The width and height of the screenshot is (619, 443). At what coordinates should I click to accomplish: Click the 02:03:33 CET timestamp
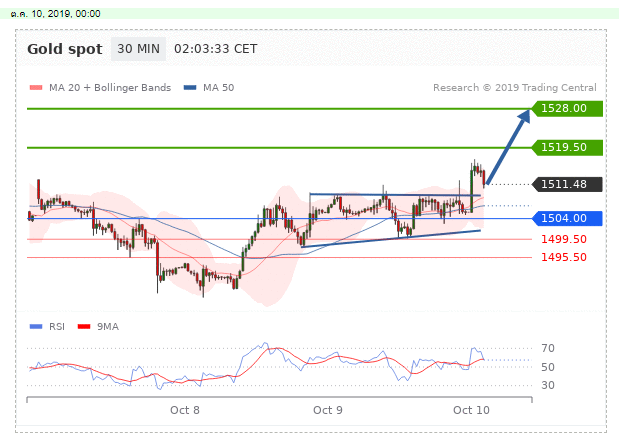216,49
